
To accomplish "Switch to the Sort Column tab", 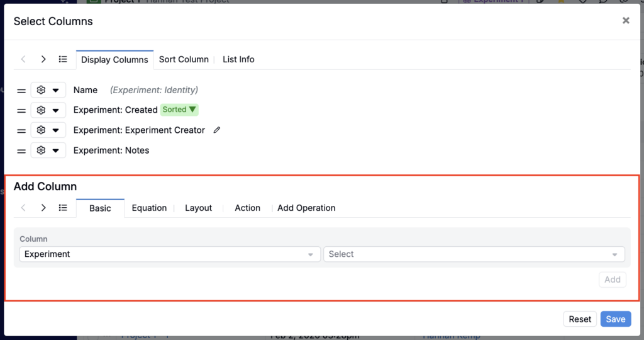I will pyautogui.click(x=184, y=59).
